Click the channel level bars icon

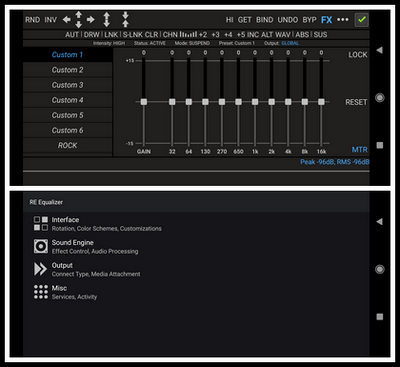[188, 34]
